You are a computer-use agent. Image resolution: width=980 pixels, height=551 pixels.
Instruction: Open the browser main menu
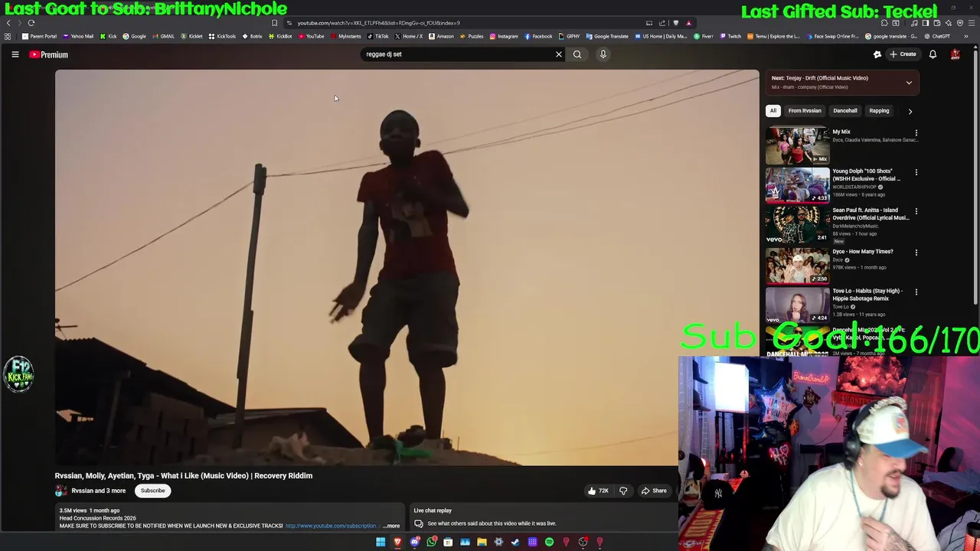pyautogui.click(x=971, y=23)
